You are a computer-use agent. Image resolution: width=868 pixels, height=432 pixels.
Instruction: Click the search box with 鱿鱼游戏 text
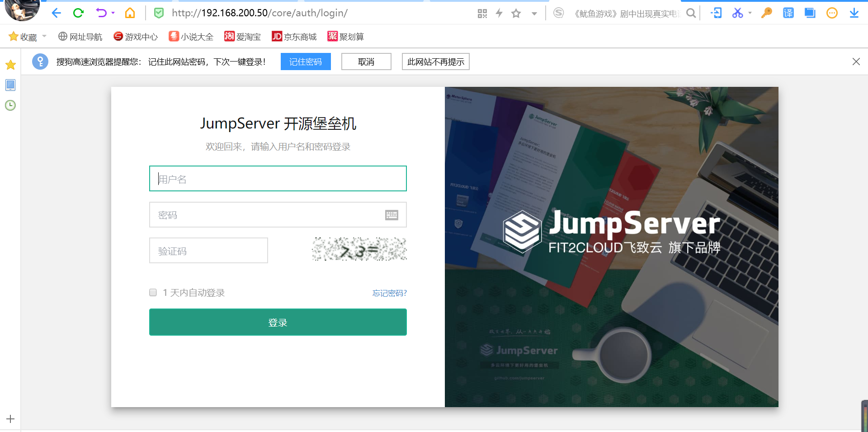pyautogui.click(x=627, y=14)
